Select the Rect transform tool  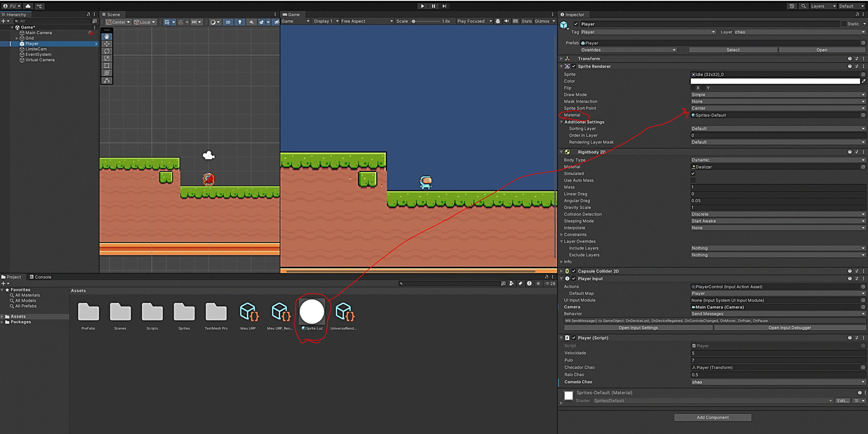pyautogui.click(x=107, y=66)
